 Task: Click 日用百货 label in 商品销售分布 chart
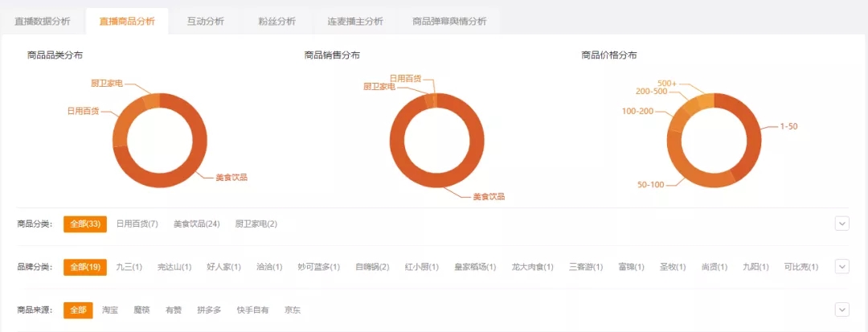point(406,79)
